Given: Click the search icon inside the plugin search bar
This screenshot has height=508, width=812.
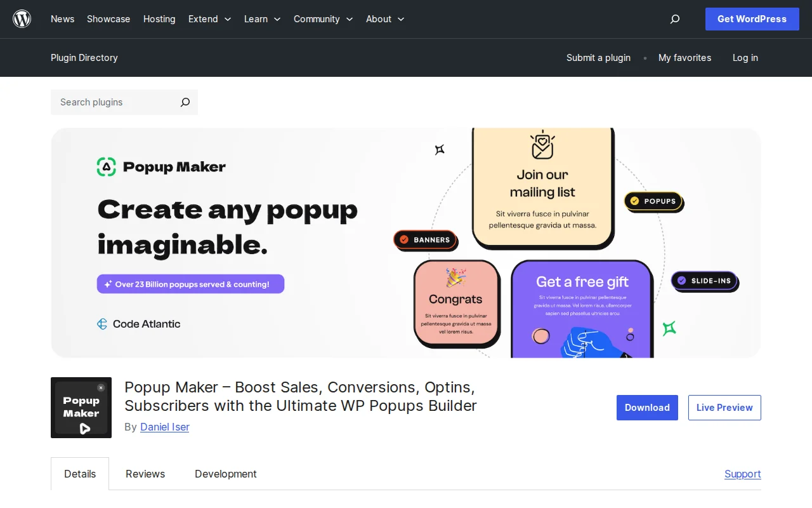Looking at the screenshot, I should click(185, 102).
